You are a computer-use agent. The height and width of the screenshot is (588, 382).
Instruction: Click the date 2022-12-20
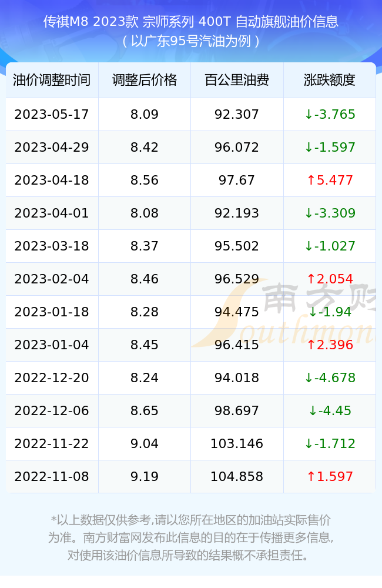pyautogui.click(x=52, y=377)
